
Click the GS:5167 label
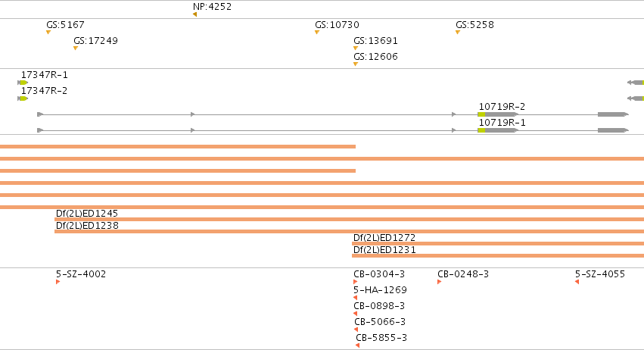pyautogui.click(x=65, y=25)
